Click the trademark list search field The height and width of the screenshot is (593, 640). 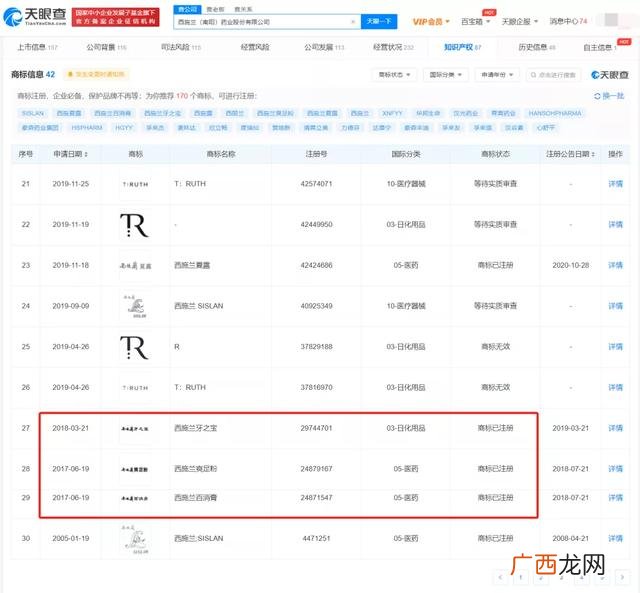coord(553,75)
